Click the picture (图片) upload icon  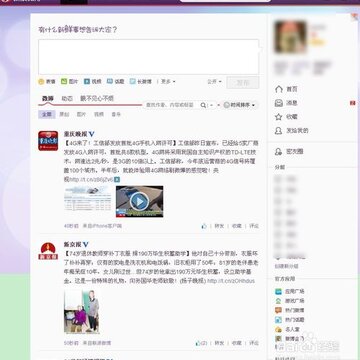64,81
